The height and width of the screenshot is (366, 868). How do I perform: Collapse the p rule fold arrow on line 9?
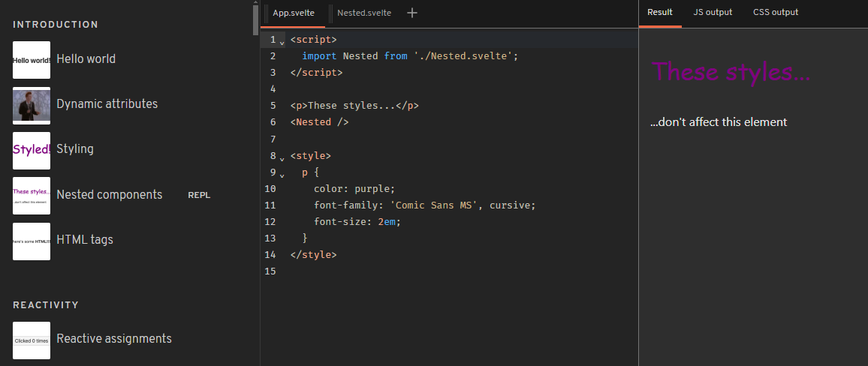pyautogui.click(x=282, y=175)
